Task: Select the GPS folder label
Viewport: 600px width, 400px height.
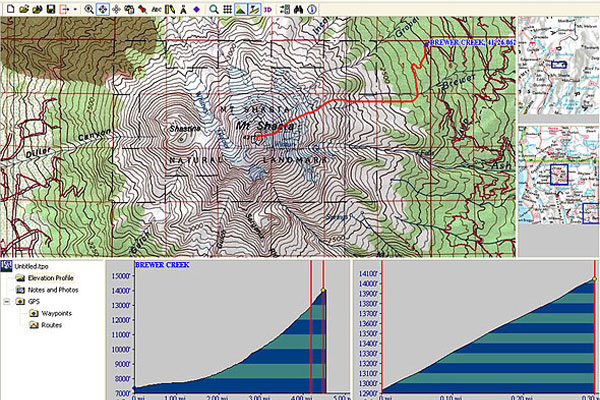Action: pyautogui.click(x=34, y=302)
